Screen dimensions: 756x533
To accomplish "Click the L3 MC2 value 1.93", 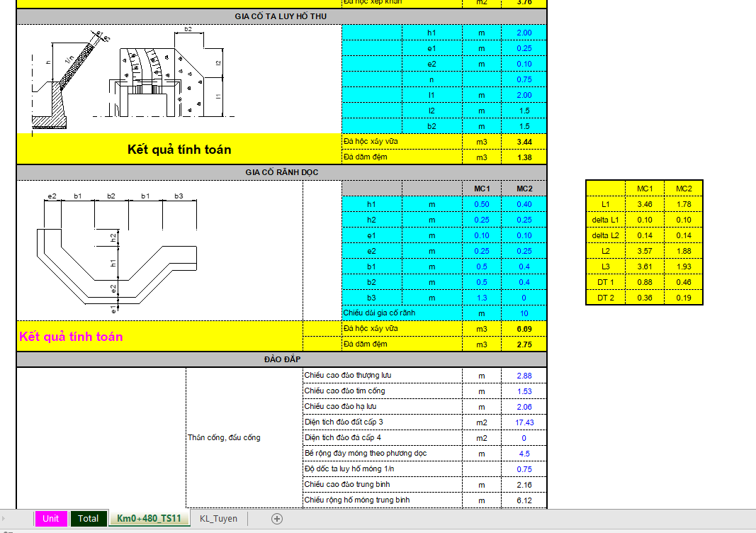I will (683, 266).
